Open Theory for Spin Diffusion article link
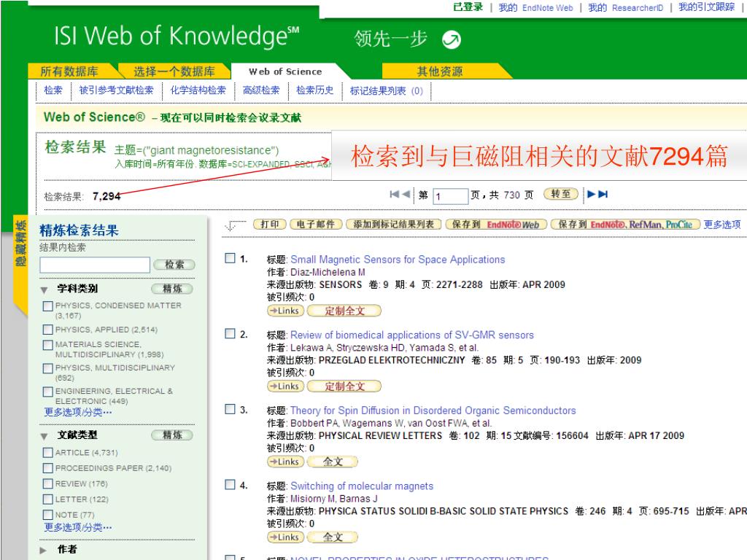The width and height of the screenshot is (747, 560). pyautogui.click(x=433, y=411)
